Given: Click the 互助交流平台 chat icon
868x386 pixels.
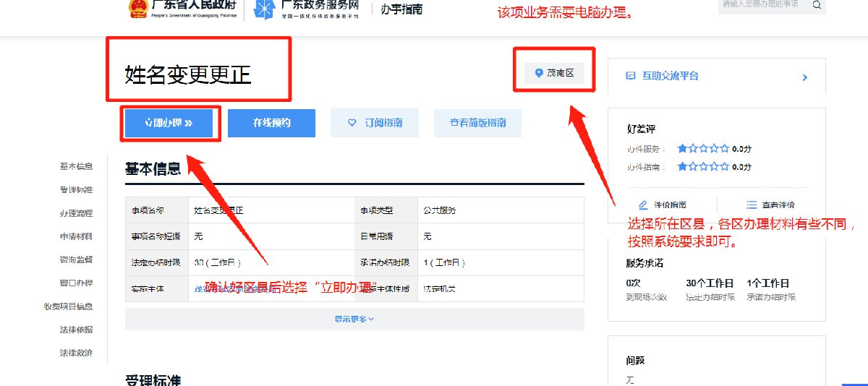Looking at the screenshot, I should (630, 76).
